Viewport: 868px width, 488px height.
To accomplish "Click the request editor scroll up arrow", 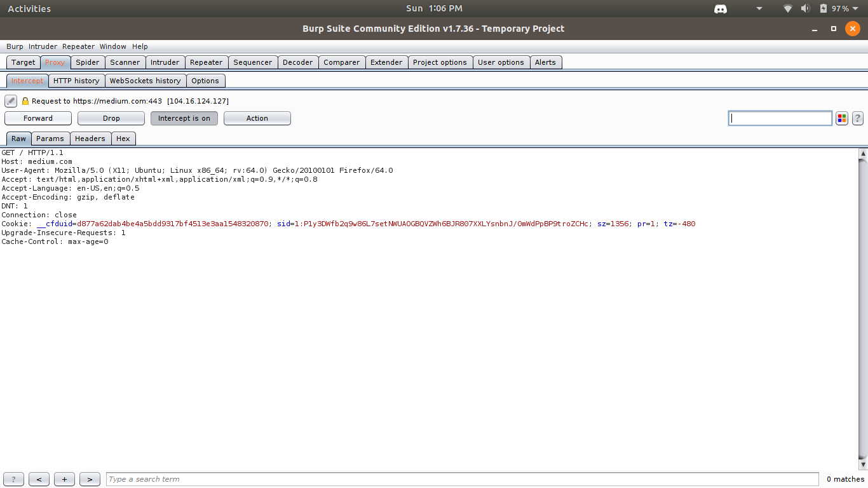I will tap(863, 153).
